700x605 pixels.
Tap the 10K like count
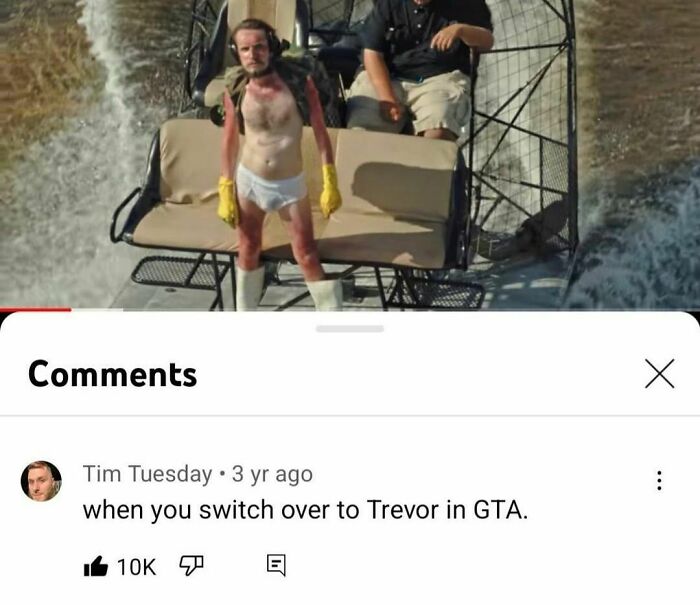[137, 567]
